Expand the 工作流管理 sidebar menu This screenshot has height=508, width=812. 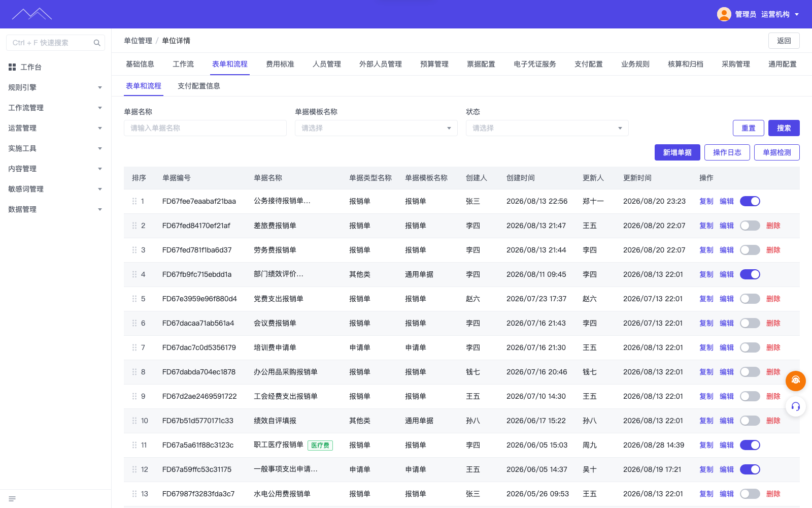(x=55, y=108)
